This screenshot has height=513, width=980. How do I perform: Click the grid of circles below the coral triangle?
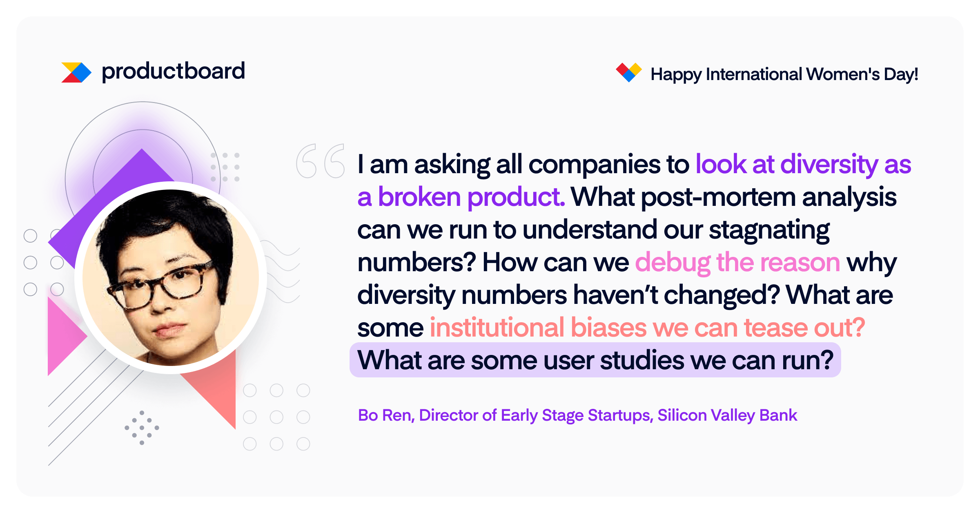click(276, 417)
